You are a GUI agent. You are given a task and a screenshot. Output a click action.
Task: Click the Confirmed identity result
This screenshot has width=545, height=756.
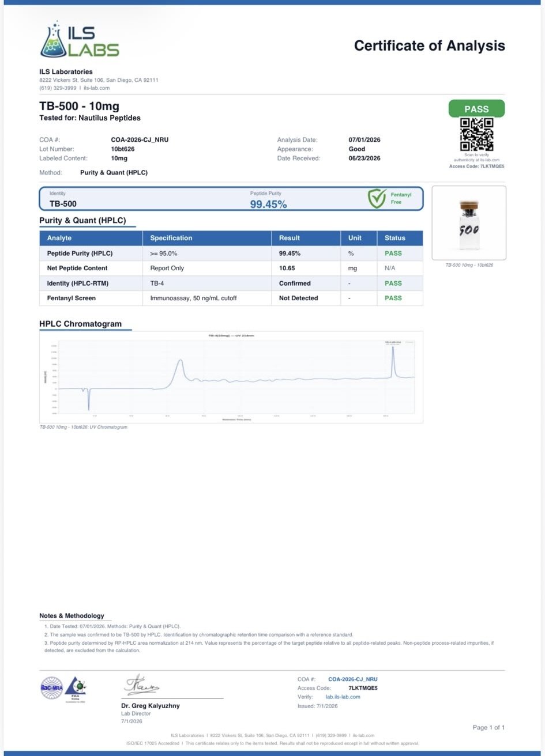(295, 283)
